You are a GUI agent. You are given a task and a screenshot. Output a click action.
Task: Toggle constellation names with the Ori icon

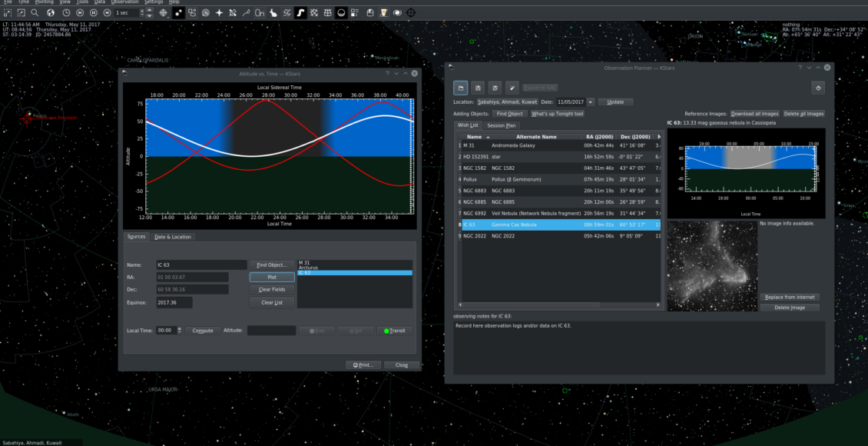coord(260,12)
